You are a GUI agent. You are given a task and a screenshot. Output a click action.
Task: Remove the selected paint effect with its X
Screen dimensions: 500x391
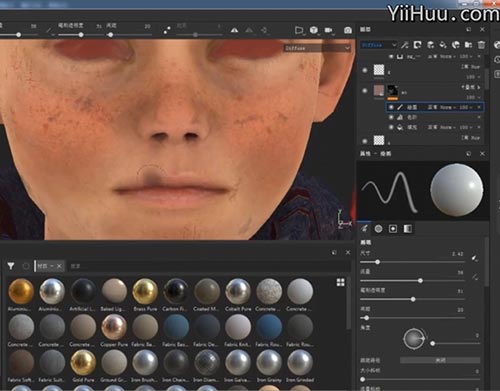[x=479, y=107]
